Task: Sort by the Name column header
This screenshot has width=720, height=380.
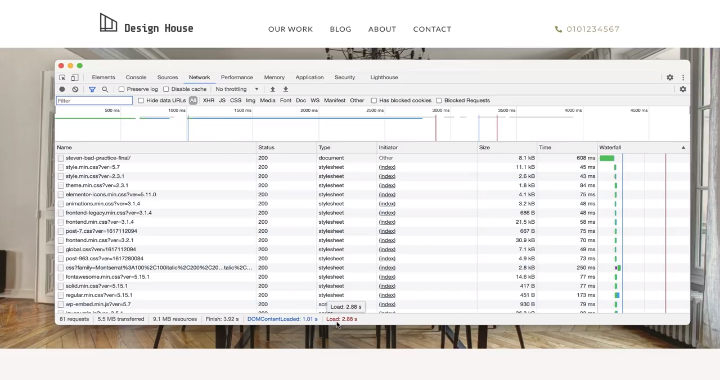Action: (155, 148)
